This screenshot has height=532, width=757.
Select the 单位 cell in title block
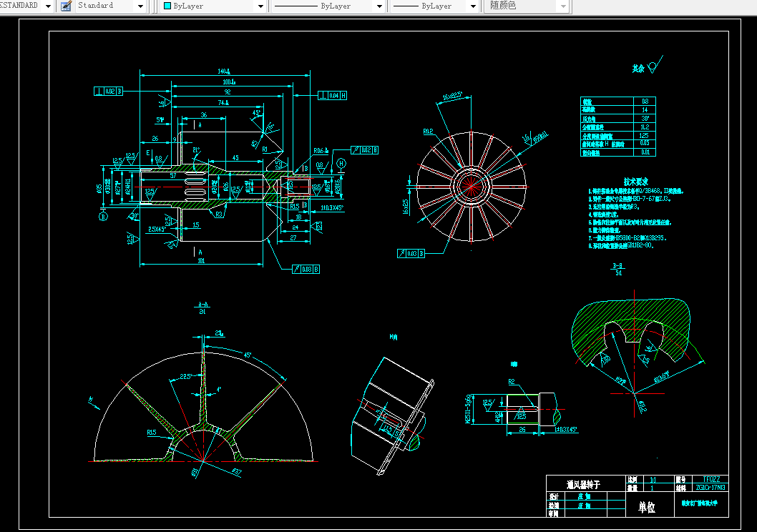click(647, 506)
